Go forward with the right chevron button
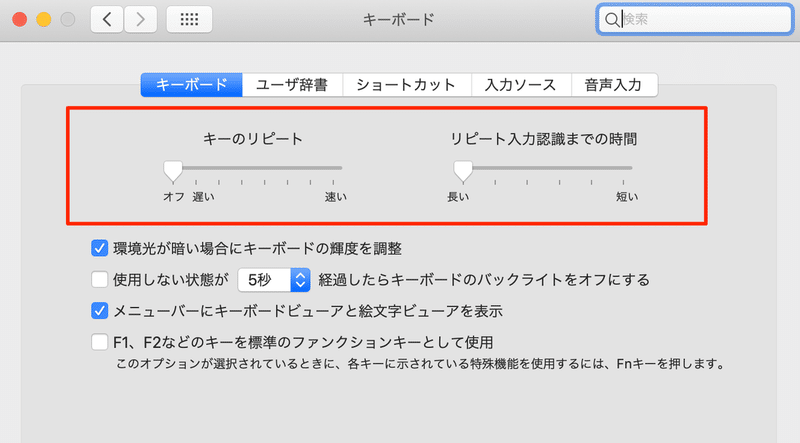The image size is (800, 443). click(x=140, y=19)
